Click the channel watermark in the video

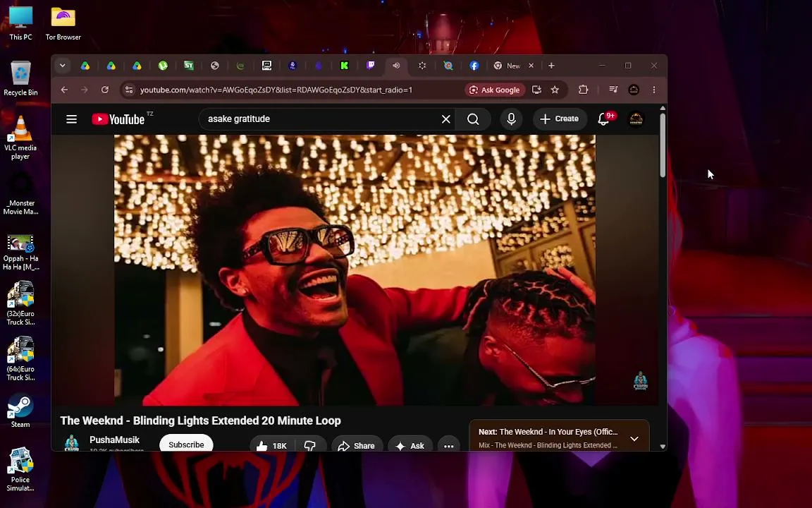click(641, 381)
